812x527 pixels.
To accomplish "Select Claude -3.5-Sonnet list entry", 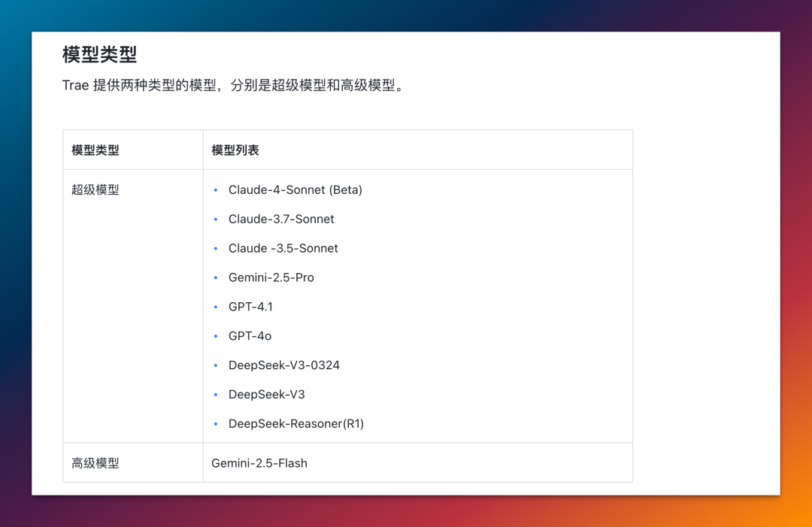I will click(x=283, y=249).
